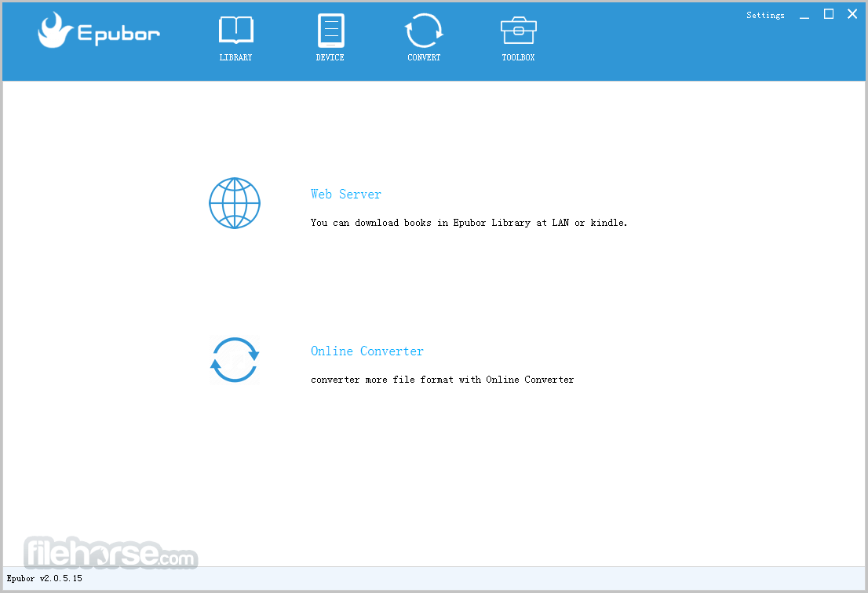Click the Web Server description text

tap(469, 223)
